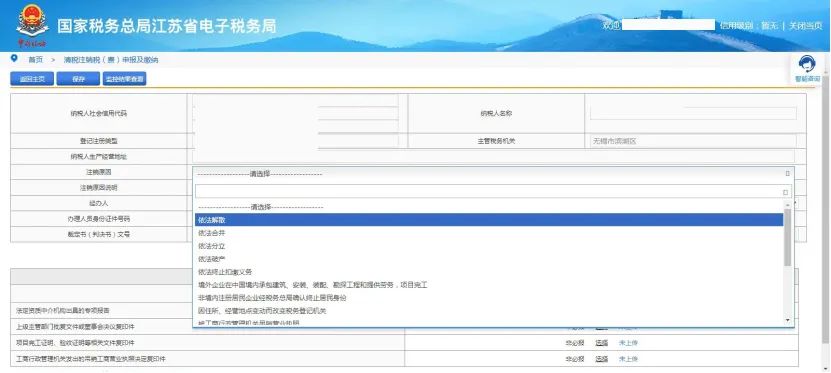Click the 清税注销税（费）申报及缴纳 breadcrumb
The width and height of the screenshot is (831, 373).
(111, 60)
